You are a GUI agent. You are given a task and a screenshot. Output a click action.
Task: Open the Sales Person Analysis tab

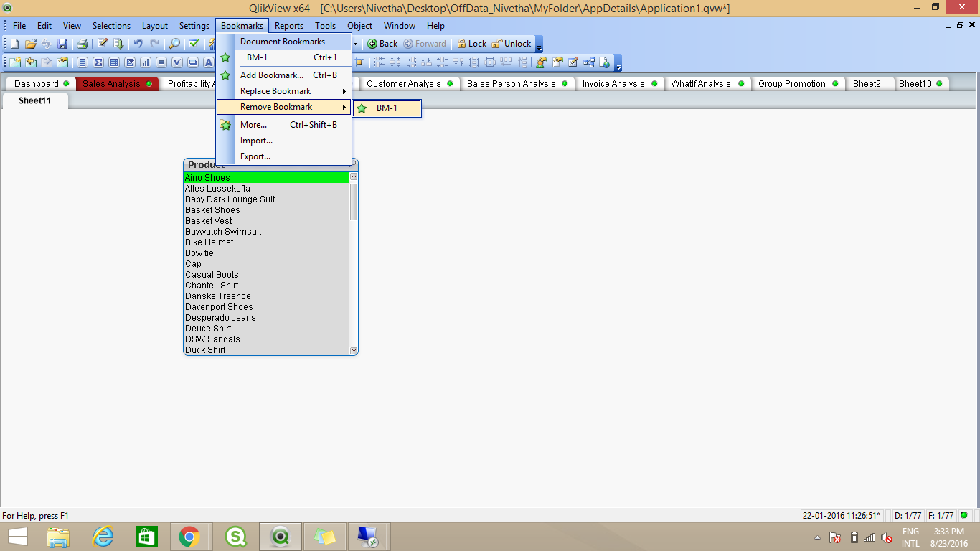[x=517, y=84]
